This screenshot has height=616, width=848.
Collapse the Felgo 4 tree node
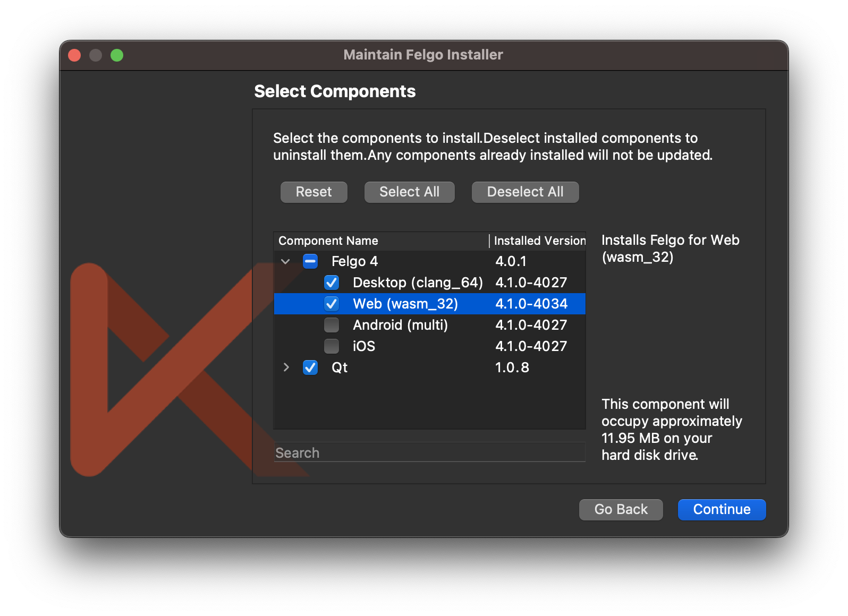286,261
